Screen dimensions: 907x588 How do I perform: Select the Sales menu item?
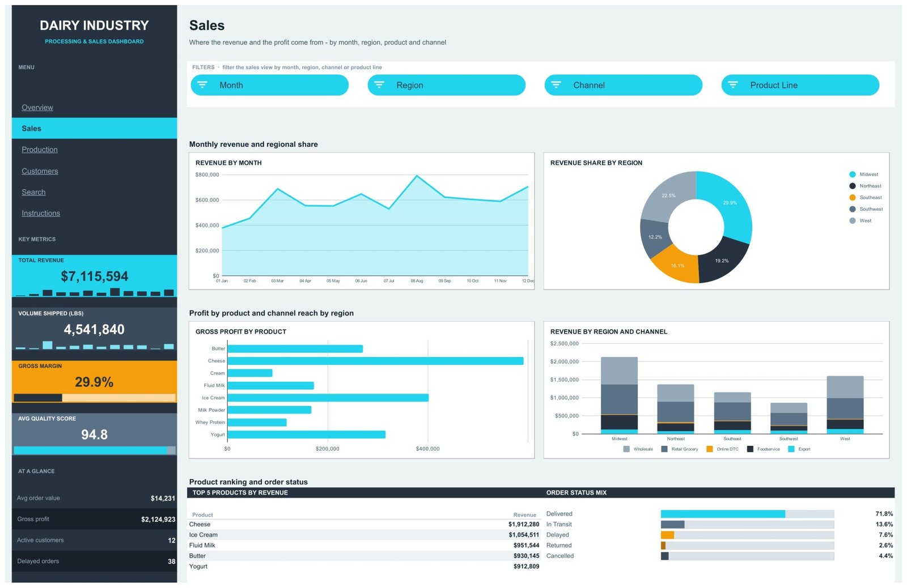[94, 129]
